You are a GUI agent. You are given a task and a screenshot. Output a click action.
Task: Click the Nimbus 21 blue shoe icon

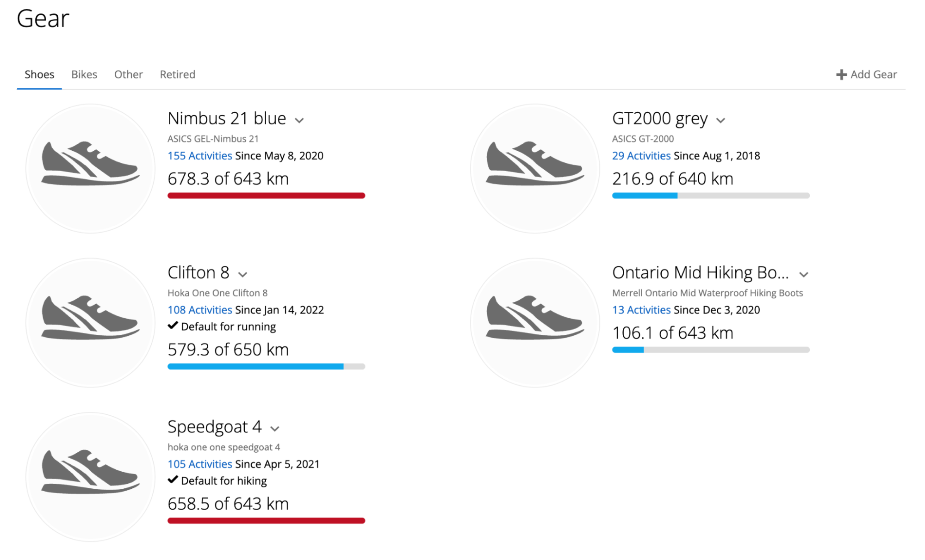(90, 169)
